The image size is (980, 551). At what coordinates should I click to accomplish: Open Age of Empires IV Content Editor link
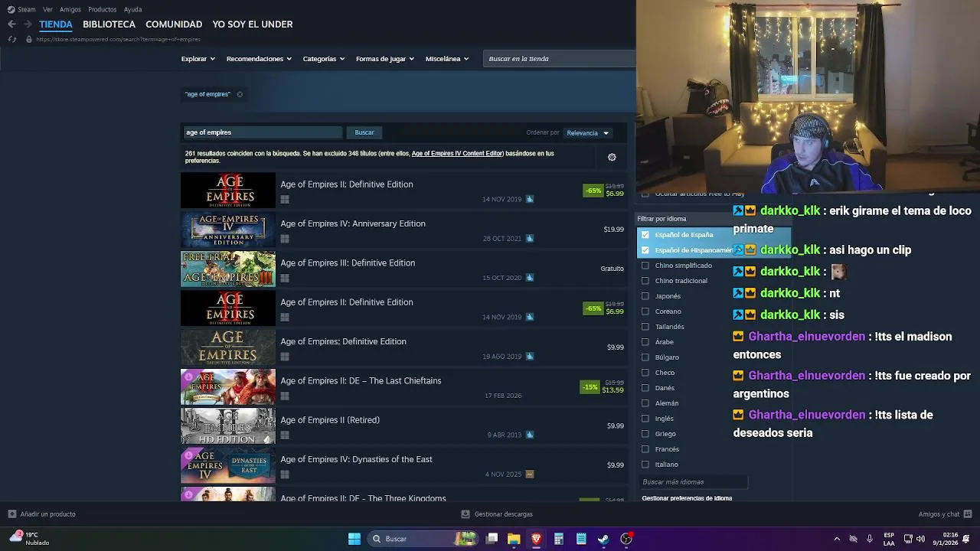457,154
